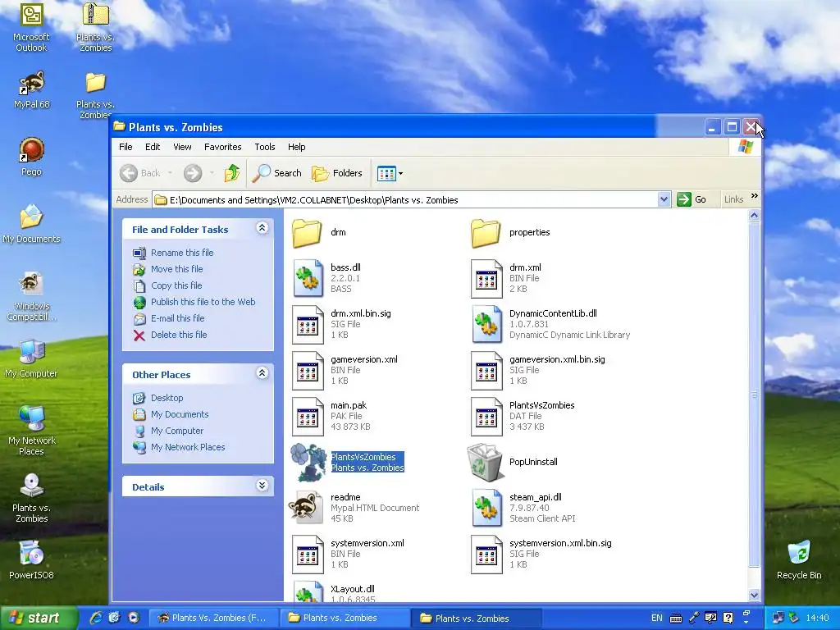The height and width of the screenshot is (630, 840).
Task: Select gameversion.xml file icon
Action: click(308, 370)
